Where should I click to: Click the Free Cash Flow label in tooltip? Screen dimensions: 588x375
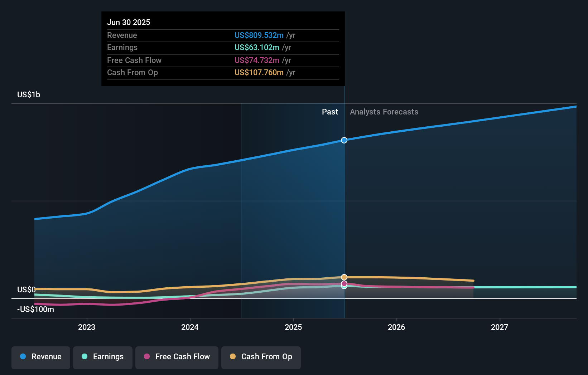click(134, 60)
